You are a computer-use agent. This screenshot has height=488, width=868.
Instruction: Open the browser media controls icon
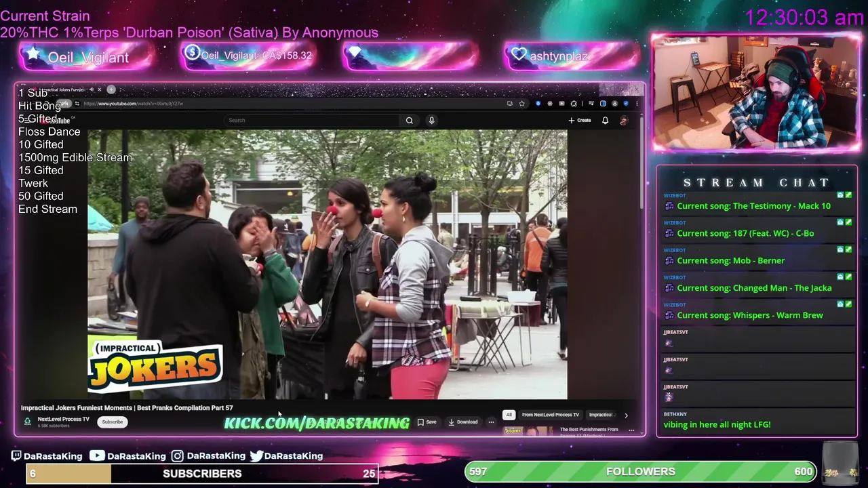591,104
